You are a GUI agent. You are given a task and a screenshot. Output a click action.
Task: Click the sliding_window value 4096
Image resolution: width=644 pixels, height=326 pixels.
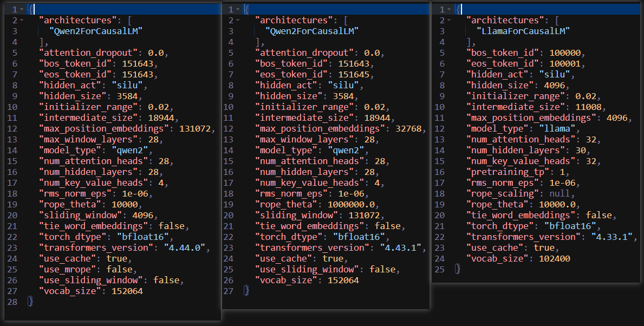142,215
